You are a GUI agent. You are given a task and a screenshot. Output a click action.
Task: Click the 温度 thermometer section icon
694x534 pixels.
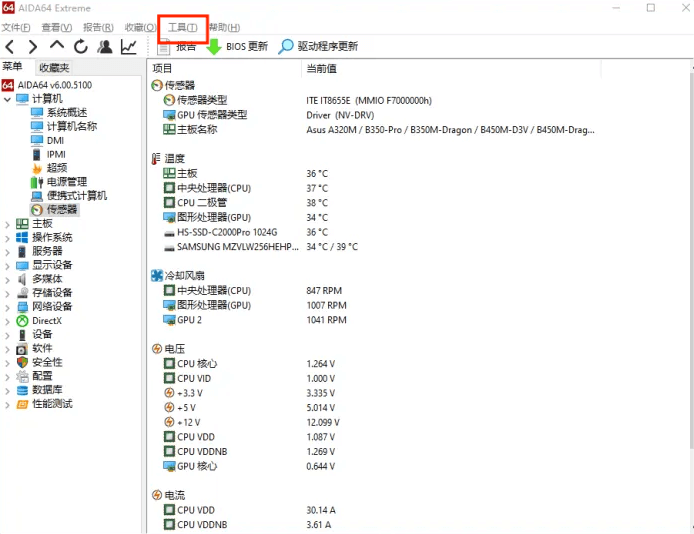coord(156,159)
